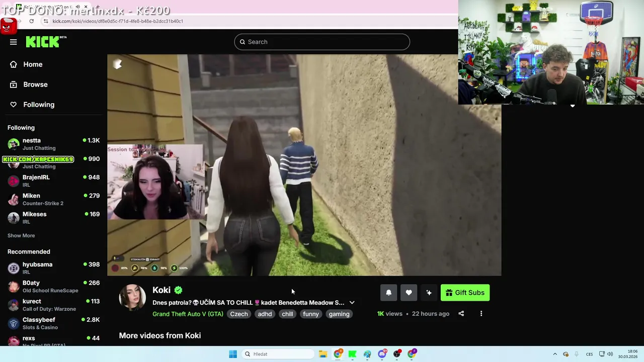Open Classybeef recommended channel
The image size is (644, 362).
53,323
